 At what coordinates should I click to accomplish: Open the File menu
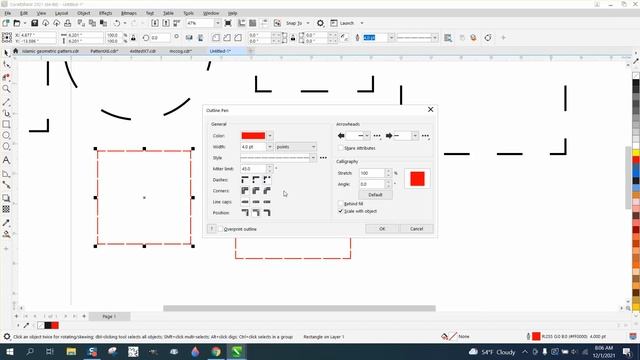(x=7, y=13)
